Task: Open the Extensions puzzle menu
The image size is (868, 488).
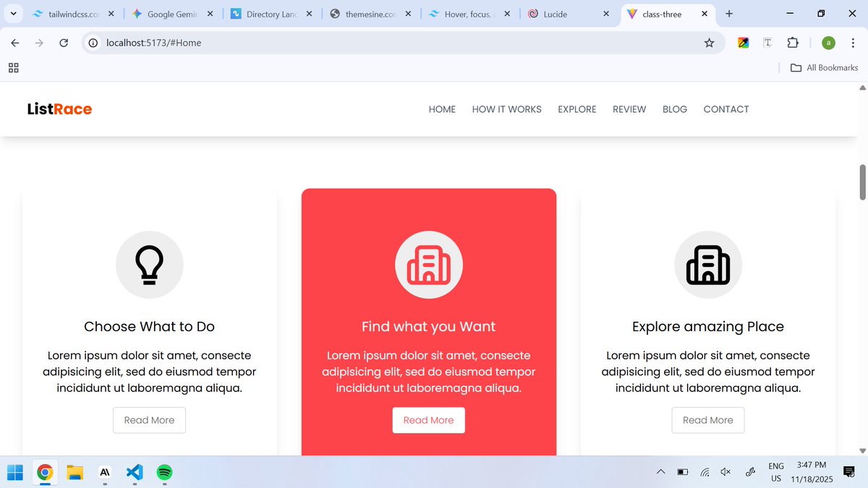Action: click(792, 43)
